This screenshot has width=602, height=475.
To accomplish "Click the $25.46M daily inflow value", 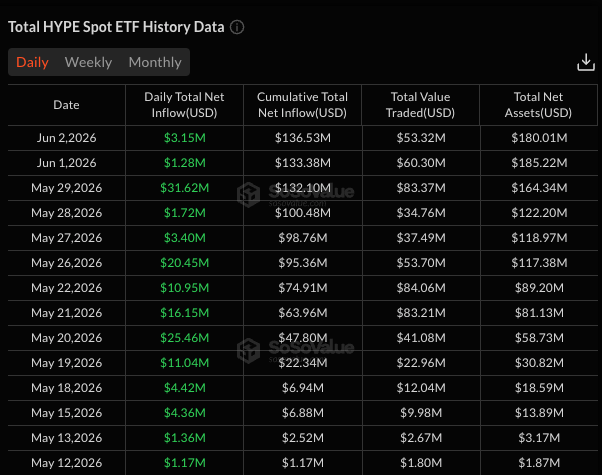I will (185, 338).
